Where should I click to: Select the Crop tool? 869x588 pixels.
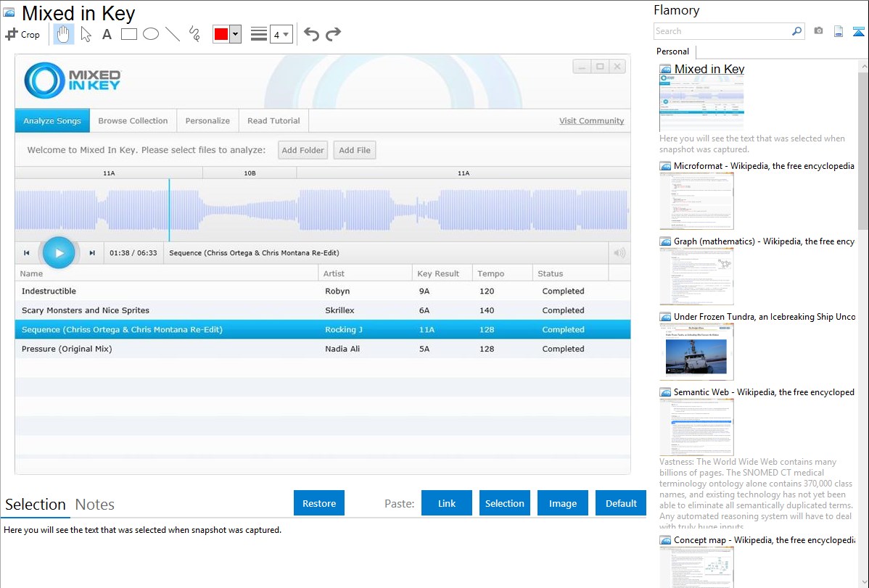(x=22, y=34)
